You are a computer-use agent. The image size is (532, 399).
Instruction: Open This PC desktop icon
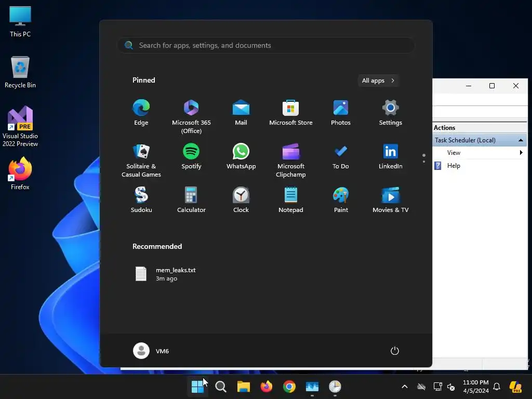[20, 22]
